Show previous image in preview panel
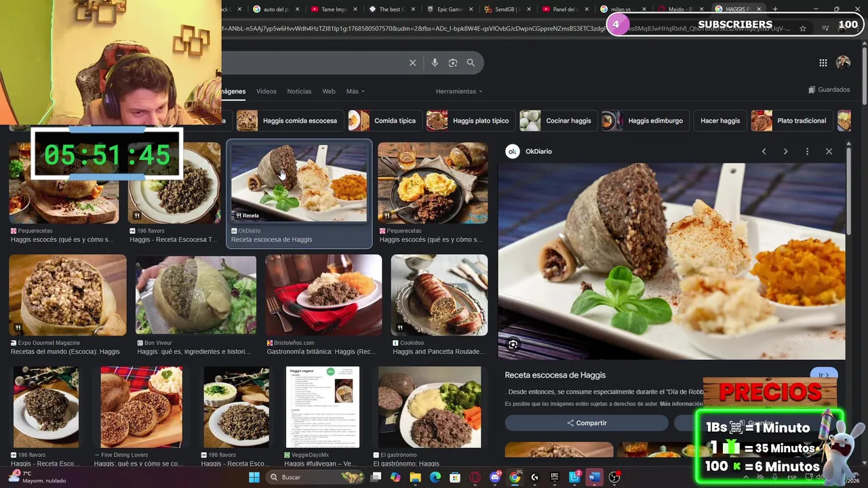868x488 pixels. tap(764, 151)
